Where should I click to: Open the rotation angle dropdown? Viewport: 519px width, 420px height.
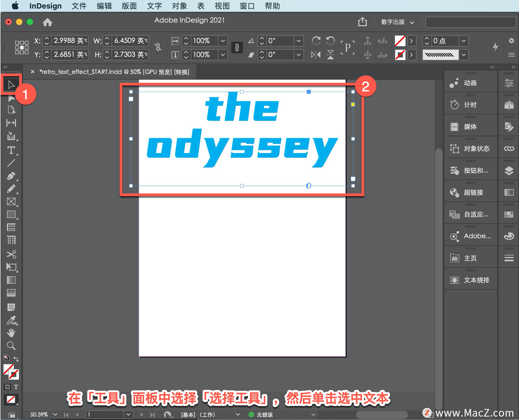point(298,41)
